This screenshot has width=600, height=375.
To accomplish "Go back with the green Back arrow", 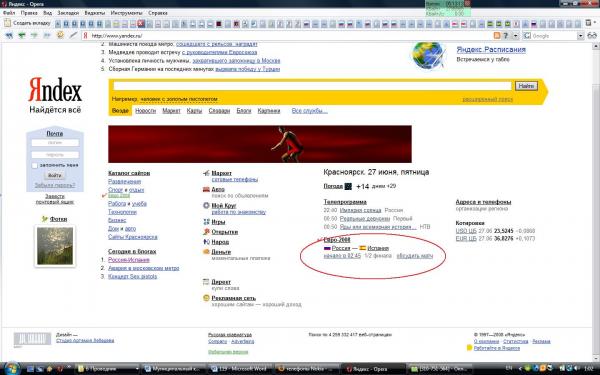I will coord(22,35).
